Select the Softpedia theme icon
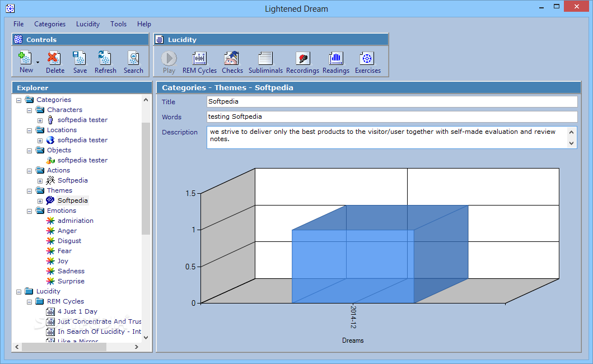Viewport: 593px width, 364px height. pyautogui.click(x=50, y=200)
